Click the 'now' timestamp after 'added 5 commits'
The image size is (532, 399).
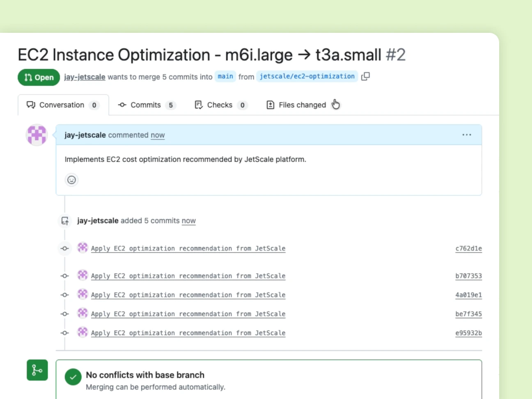[189, 220]
